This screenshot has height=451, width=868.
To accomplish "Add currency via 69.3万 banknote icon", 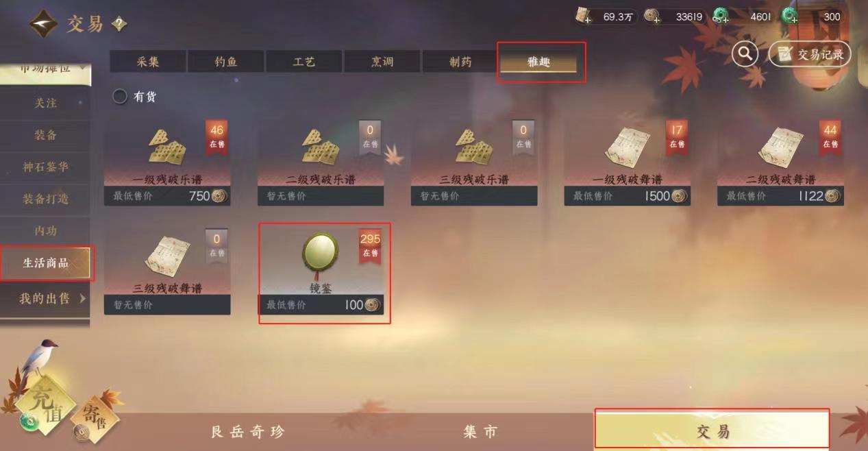I will [x=584, y=16].
